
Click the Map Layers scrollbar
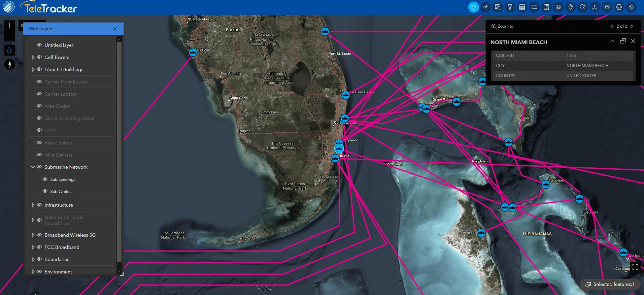click(x=119, y=152)
